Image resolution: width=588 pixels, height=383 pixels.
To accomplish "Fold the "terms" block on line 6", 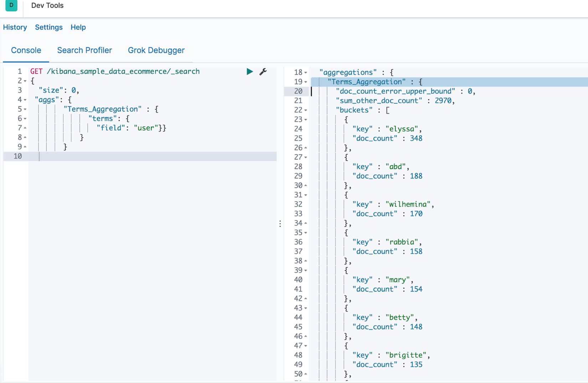I will click(x=25, y=119).
